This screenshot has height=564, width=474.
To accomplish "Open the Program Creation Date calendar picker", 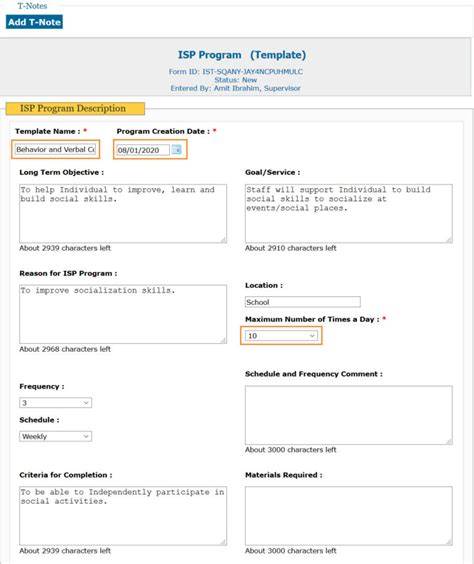I will pyautogui.click(x=177, y=149).
